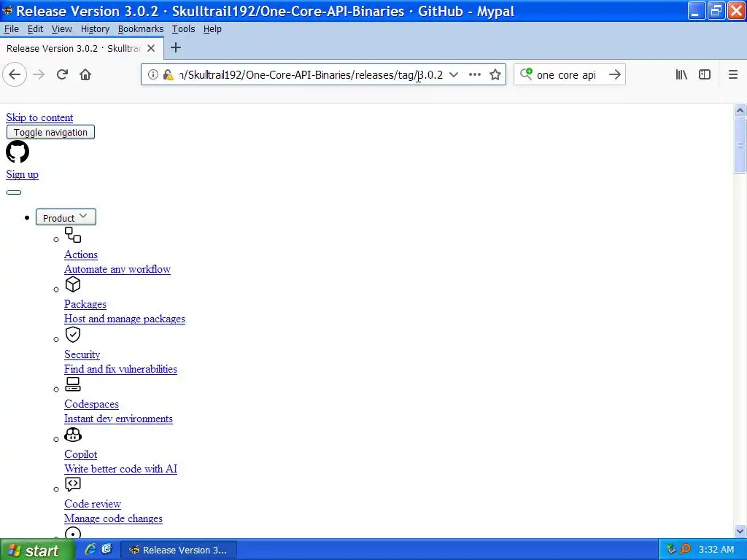This screenshot has height=560, width=747.
Task: Click the vertical scrollbar down arrow
Action: pos(740,531)
